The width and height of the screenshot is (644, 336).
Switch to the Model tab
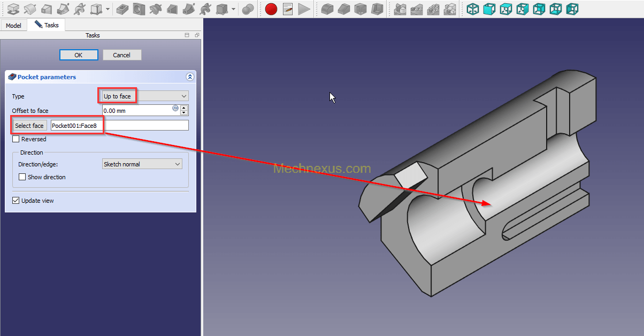(13, 26)
